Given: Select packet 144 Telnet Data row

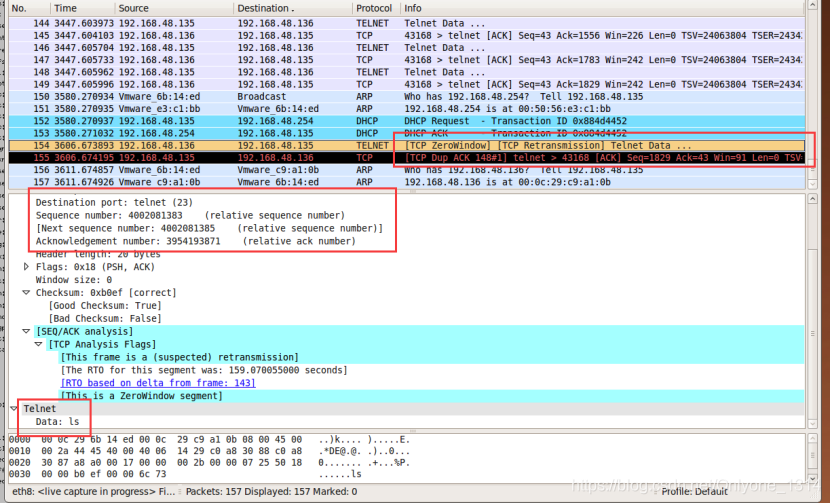Looking at the screenshot, I should coord(406,23).
